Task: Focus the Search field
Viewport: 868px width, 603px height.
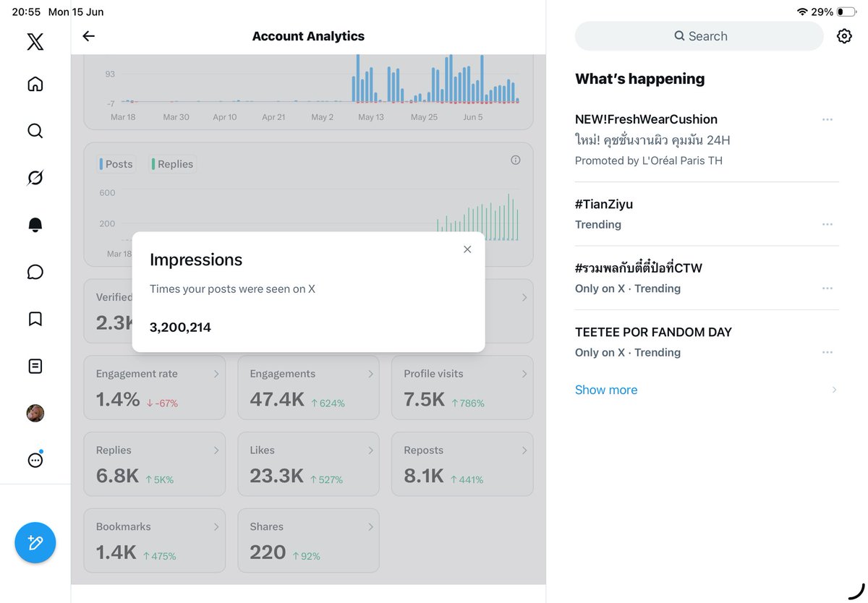Action: 699,36
